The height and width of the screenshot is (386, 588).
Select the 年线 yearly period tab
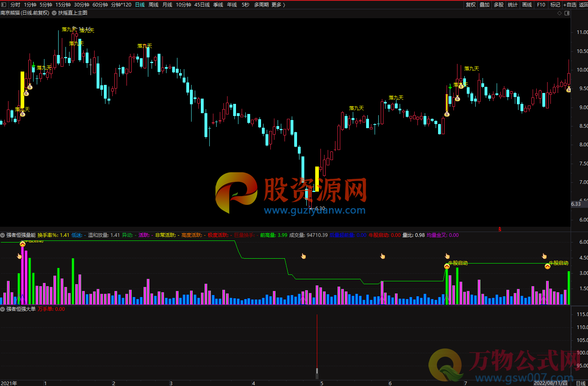pyautogui.click(x=232, y=4)
